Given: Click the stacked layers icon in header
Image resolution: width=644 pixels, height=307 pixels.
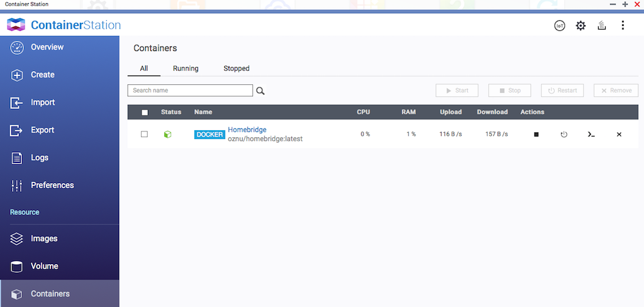Looking at the screenshot, I should [x=601, y=26].
